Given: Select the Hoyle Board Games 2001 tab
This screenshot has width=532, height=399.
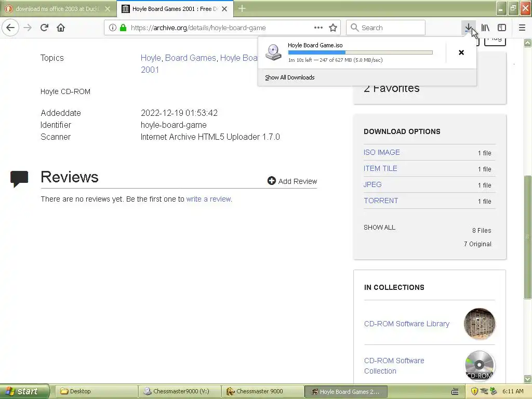Looking at the screenshot, I should click(175, 9).
